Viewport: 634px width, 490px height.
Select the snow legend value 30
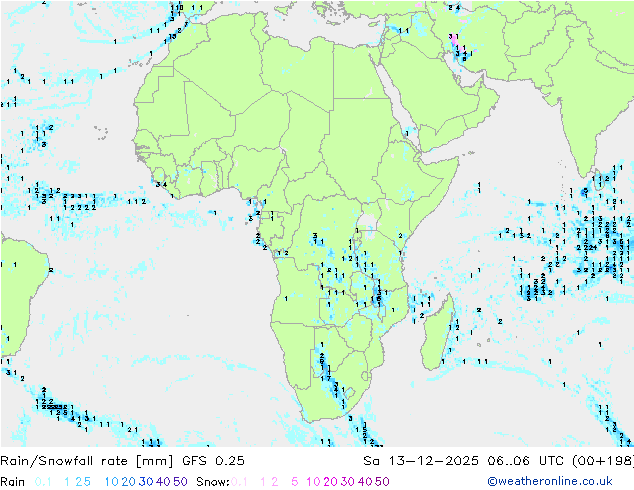[x=348, y=482]
